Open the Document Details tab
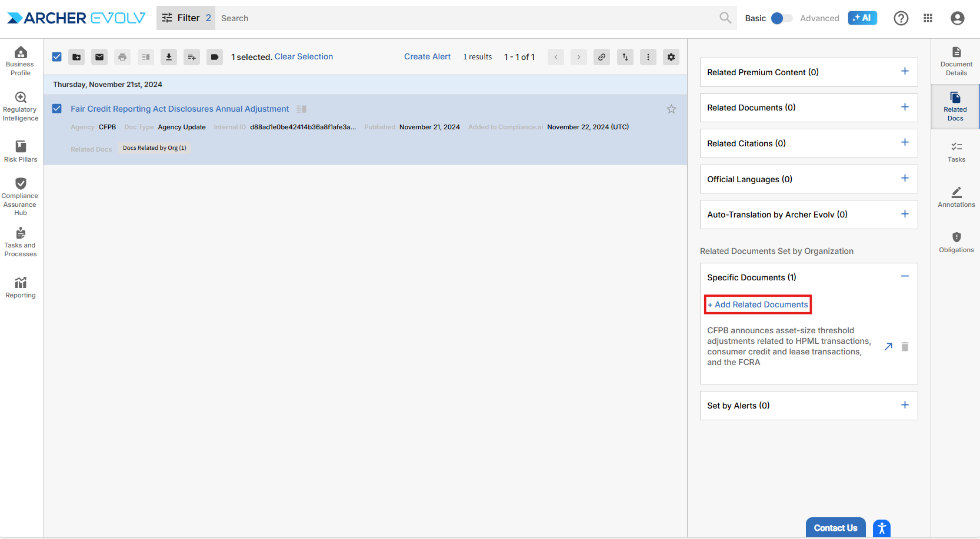 (956, 61)
